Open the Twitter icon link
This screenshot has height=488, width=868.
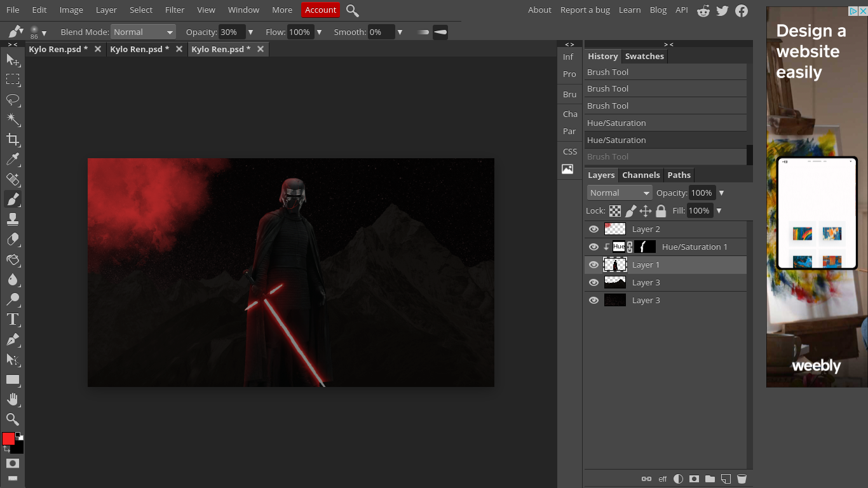[x=722, y=10]
